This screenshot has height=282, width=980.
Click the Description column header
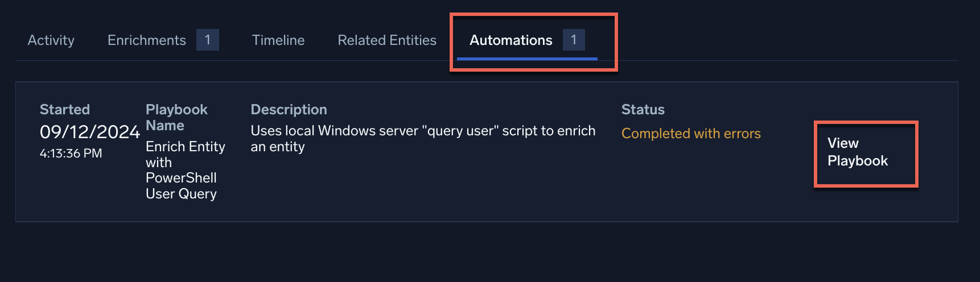[x=289, y=110]
